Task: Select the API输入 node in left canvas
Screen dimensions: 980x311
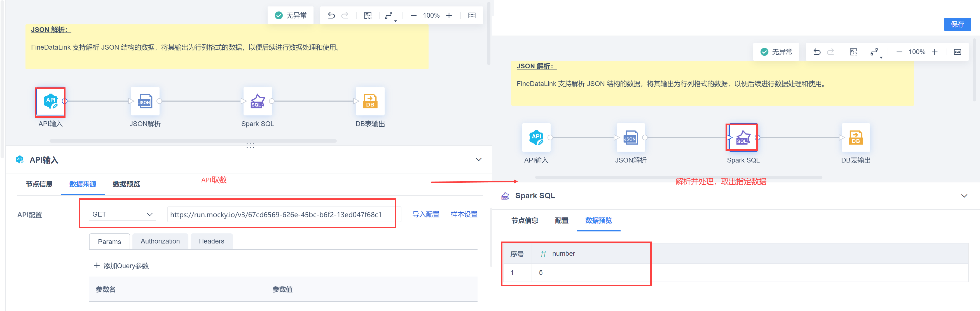Action: point(50,102)
